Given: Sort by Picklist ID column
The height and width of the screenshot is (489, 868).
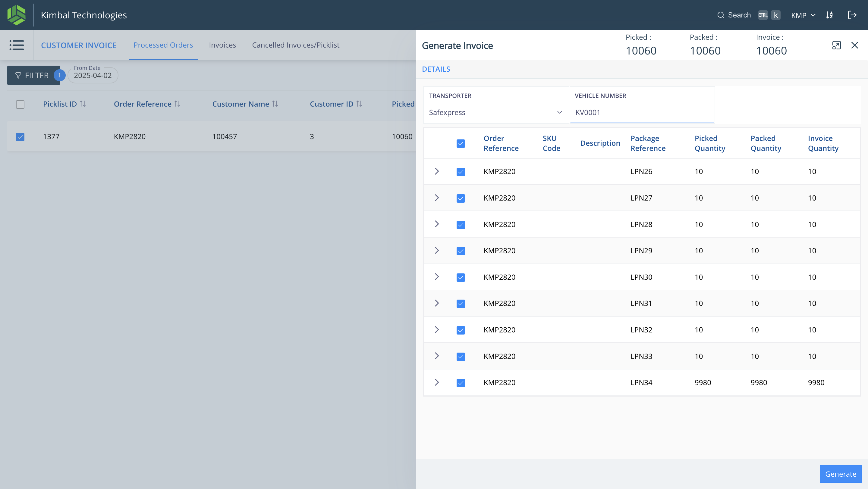Looking at the screenshot, I should tap(83, 104).
